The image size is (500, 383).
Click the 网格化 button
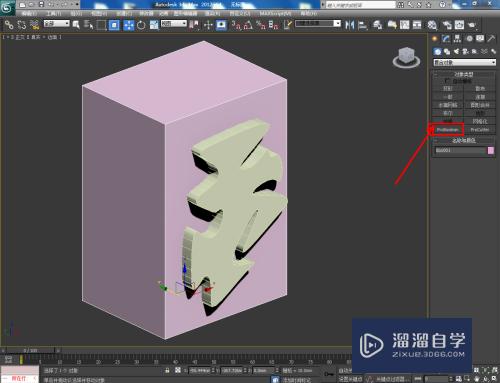(480, 121)
